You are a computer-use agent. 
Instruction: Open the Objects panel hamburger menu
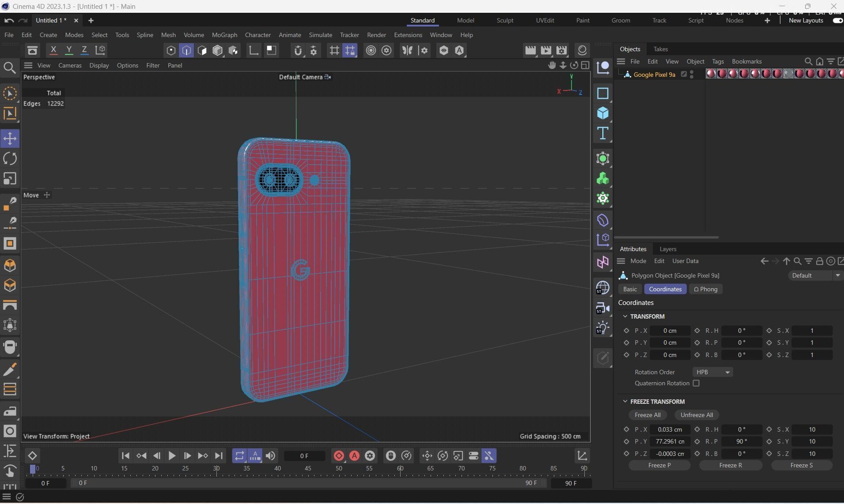[621, 61]
